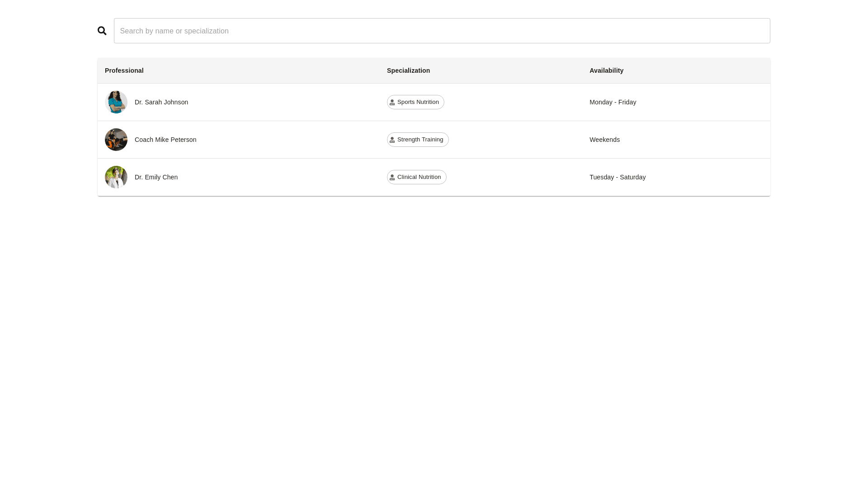Select the Strength Training tag
This screenshot has width=868, height=488.
coord(420,140)
